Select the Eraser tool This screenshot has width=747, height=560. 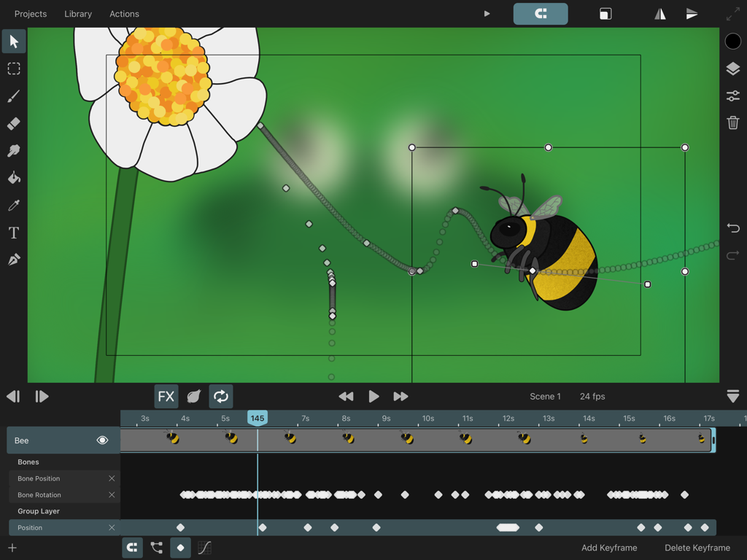click(x=13, y=123)
